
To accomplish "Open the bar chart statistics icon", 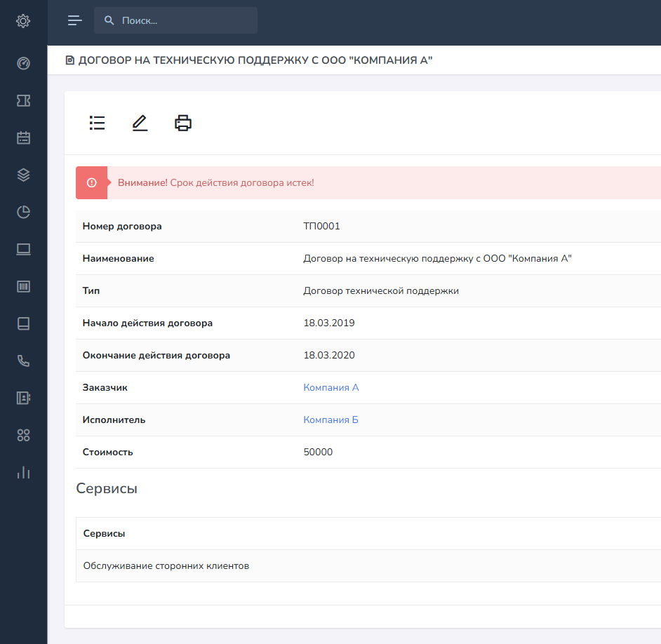I will point(23,472).
